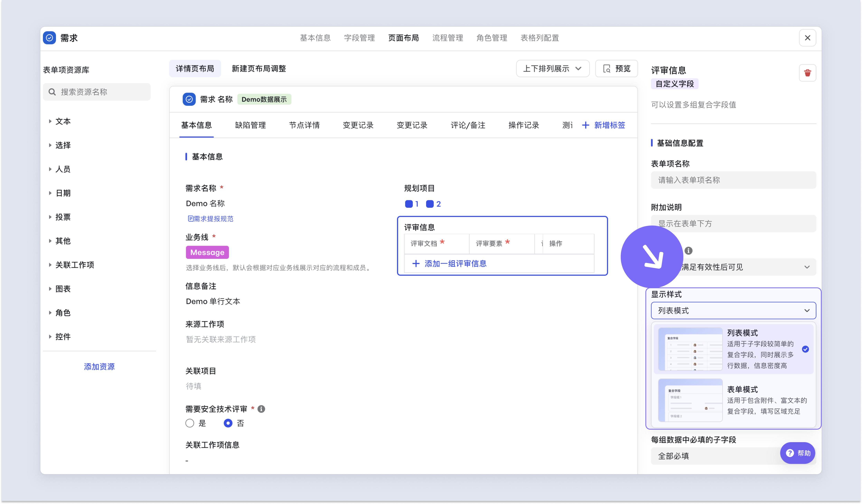Image resolution: width=862 pixels, height=504 pixels.
Task: Click the blue check icon beside 需求 名称
Action: tap(189, 99)
